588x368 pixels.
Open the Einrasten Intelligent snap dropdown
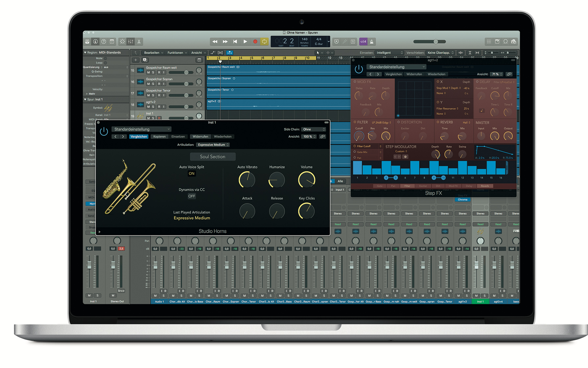(389, 53)
